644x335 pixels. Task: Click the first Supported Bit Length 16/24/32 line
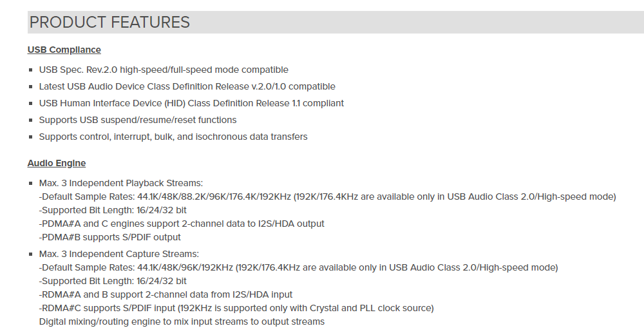coord(113,211)
